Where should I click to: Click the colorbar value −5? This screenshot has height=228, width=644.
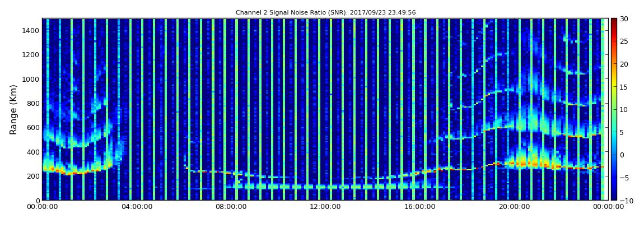coord(624,178)
